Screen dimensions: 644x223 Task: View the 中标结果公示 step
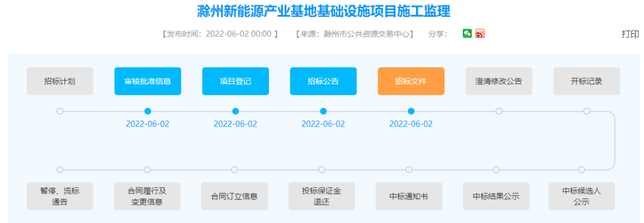coord(496,196)
